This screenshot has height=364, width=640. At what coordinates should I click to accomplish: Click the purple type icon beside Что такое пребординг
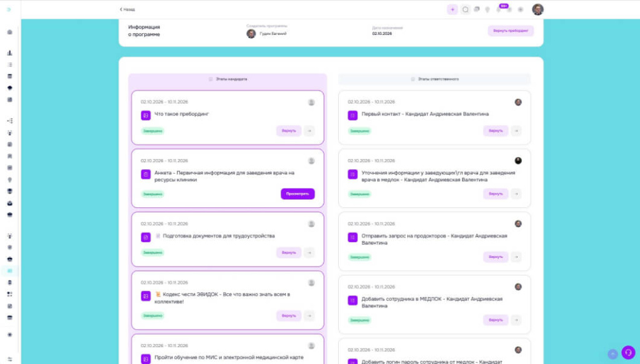(x=146, y=116)
